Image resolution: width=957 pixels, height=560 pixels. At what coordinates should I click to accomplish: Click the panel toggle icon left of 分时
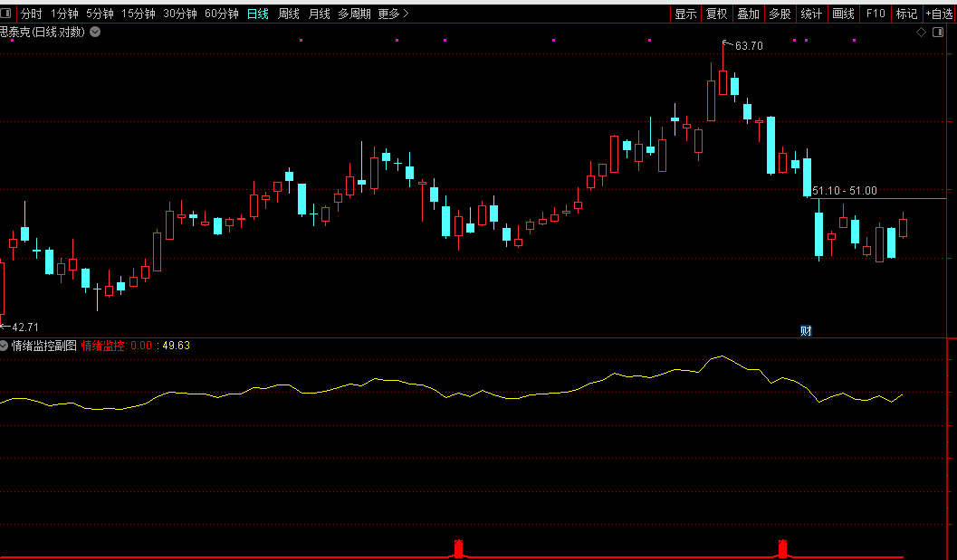tap(6, 13)
